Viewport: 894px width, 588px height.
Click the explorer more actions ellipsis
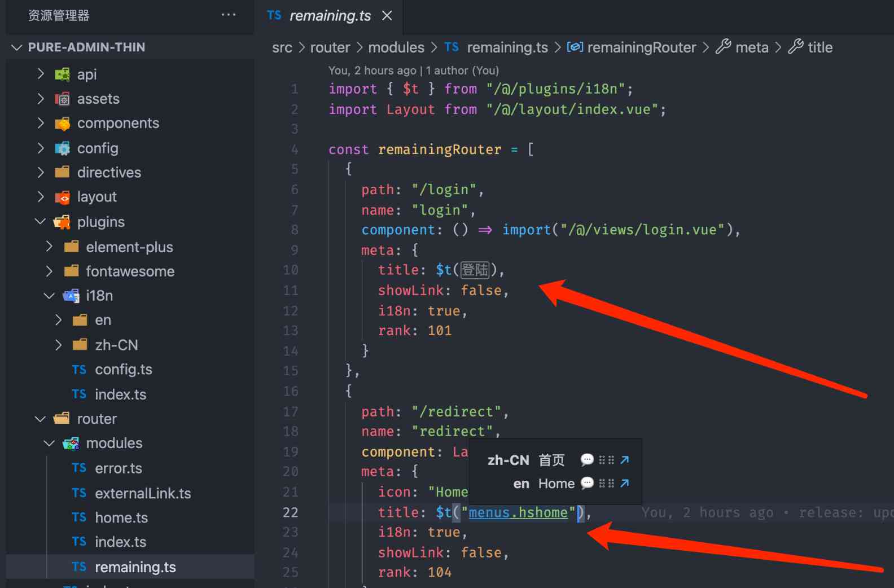[229, 15]
